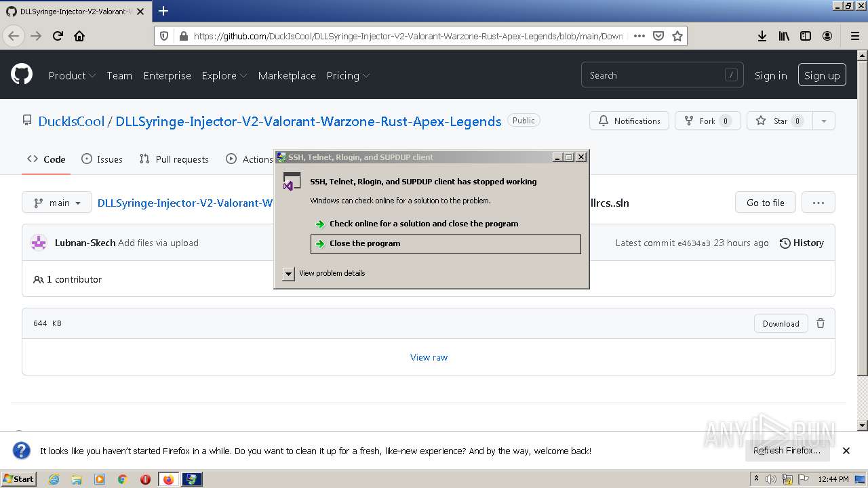Click Go to file button
868x488 pixels.
click(765, 203)
